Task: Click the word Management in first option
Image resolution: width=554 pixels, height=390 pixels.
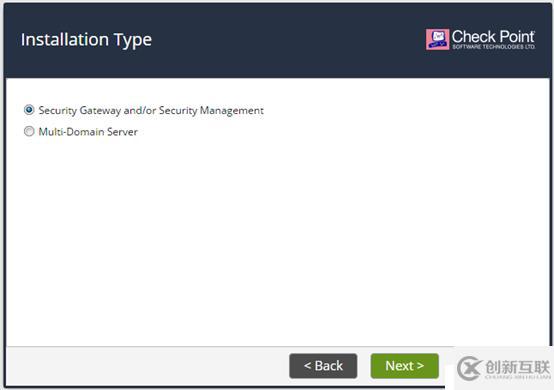Action: (x=232, y=111)
